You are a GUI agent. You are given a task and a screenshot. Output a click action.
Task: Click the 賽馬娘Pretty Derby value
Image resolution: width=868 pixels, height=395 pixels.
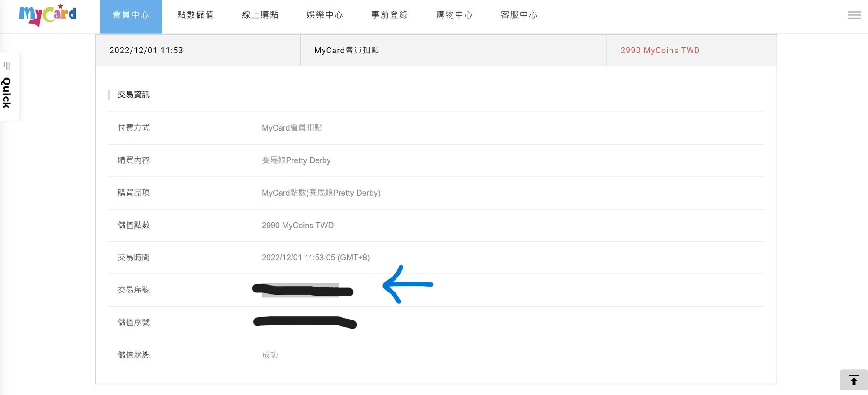coord(296,160)
